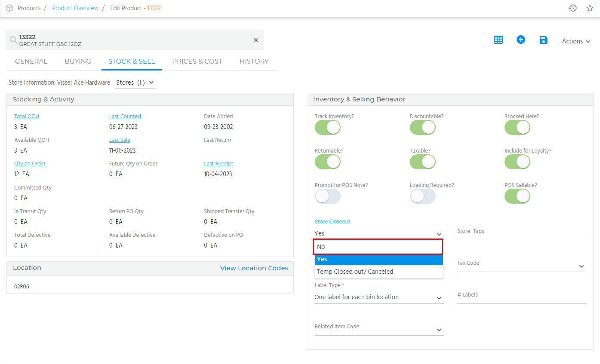Click the blue add product plus icon
Screen dimensions: 600x364
521,40
